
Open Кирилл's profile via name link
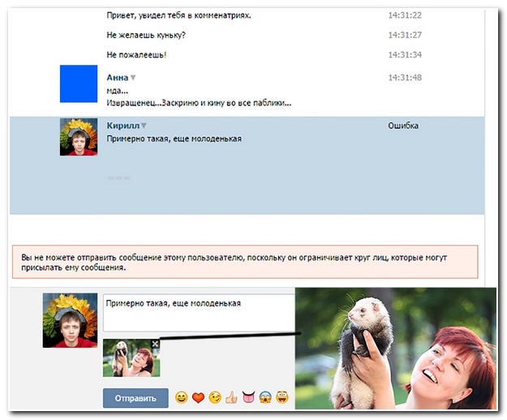pos(122,126)
